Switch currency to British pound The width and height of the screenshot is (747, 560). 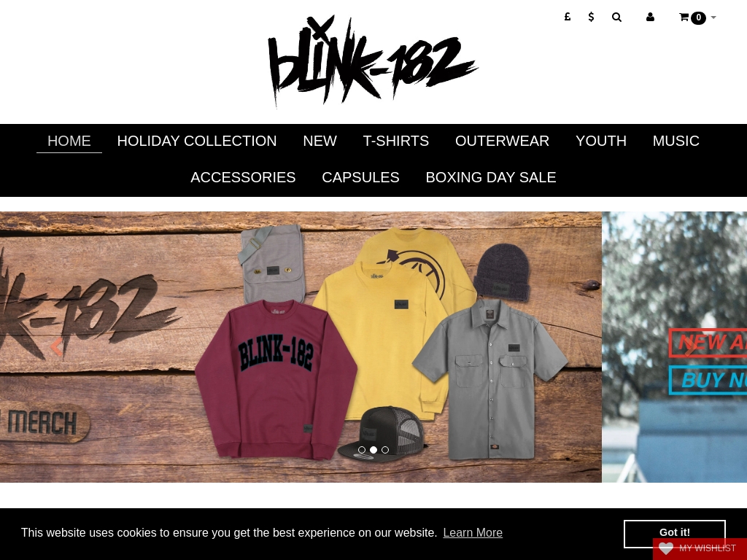[x=567, y=17]
